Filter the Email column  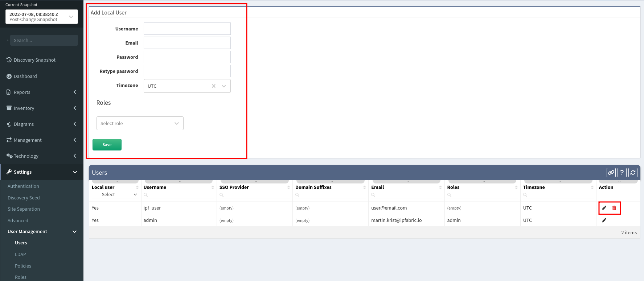coord(407,195)
